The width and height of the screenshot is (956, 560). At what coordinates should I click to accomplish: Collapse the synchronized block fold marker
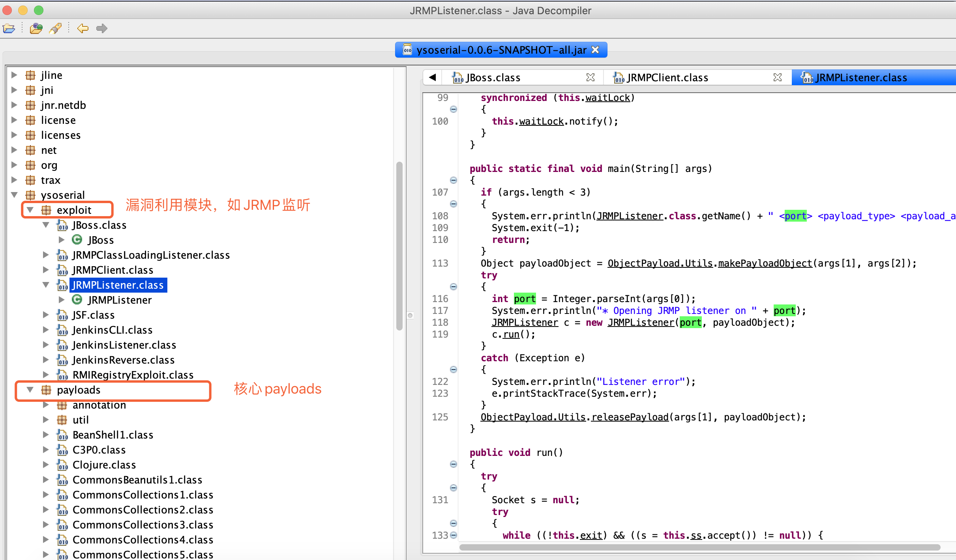(454, 109)
